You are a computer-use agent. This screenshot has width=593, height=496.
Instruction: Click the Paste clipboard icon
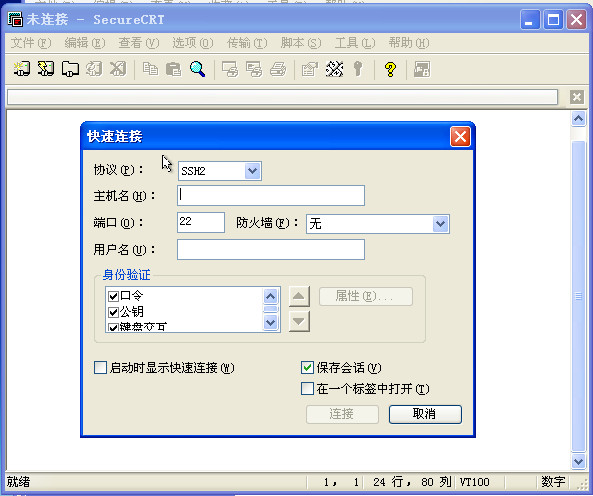[174, 69]
